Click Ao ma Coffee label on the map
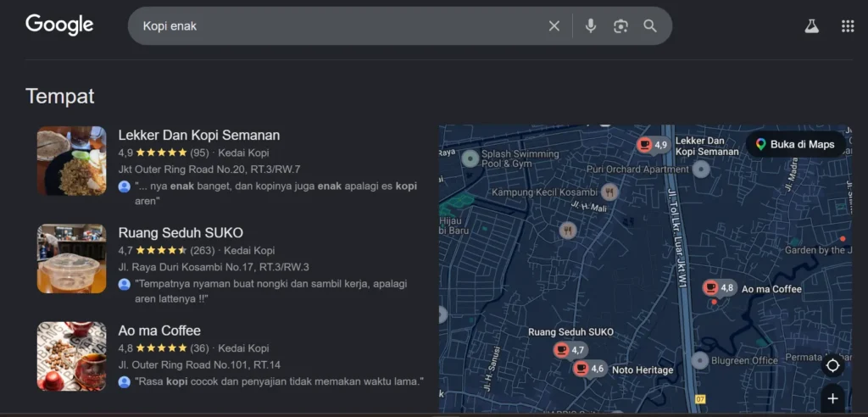The image size is (868, 417). (771, 289)
